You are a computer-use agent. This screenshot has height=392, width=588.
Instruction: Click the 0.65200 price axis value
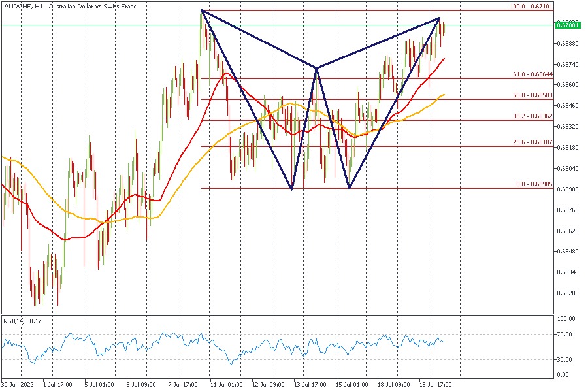pyautogui.click(x=568, y=293)
